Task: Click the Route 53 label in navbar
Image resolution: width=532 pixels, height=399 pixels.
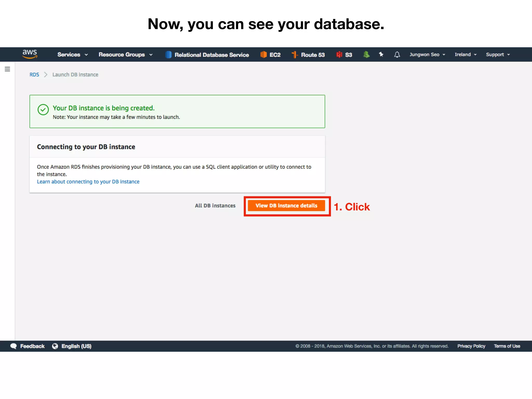Action: tap(313, 55)
